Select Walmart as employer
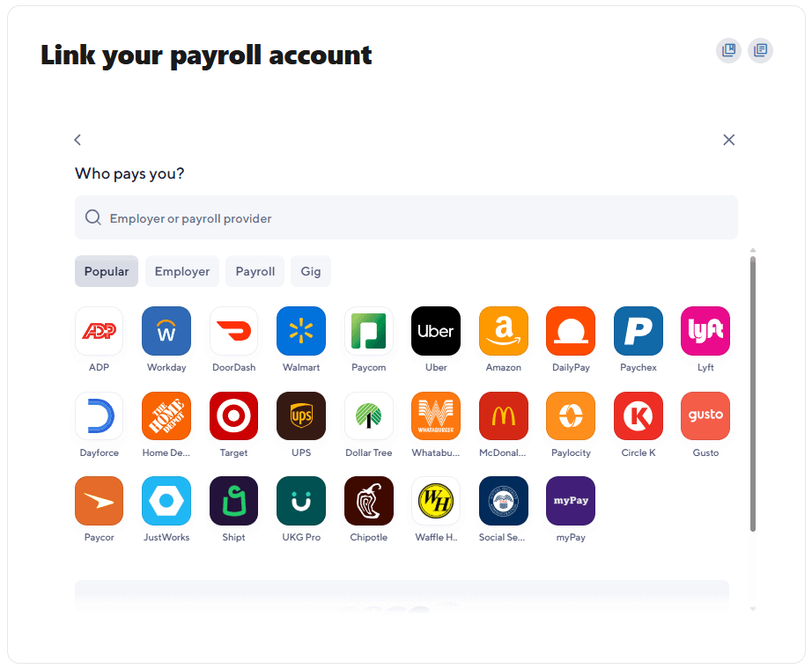The image size is (812, 669). tap(301, 331)
